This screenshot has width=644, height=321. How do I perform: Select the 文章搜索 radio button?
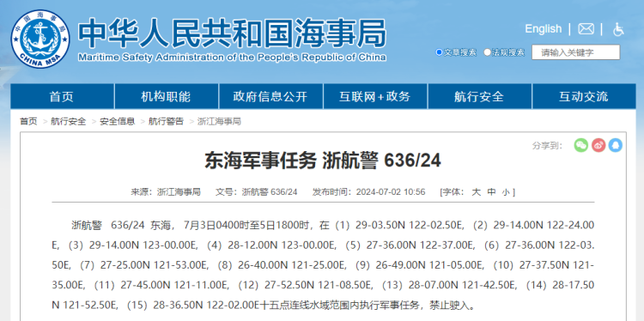coord(439,52)
